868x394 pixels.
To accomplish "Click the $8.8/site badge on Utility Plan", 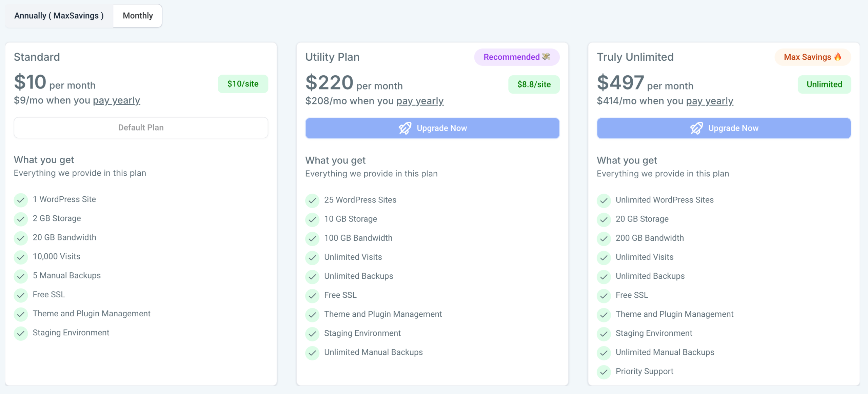I will point(534,84).
